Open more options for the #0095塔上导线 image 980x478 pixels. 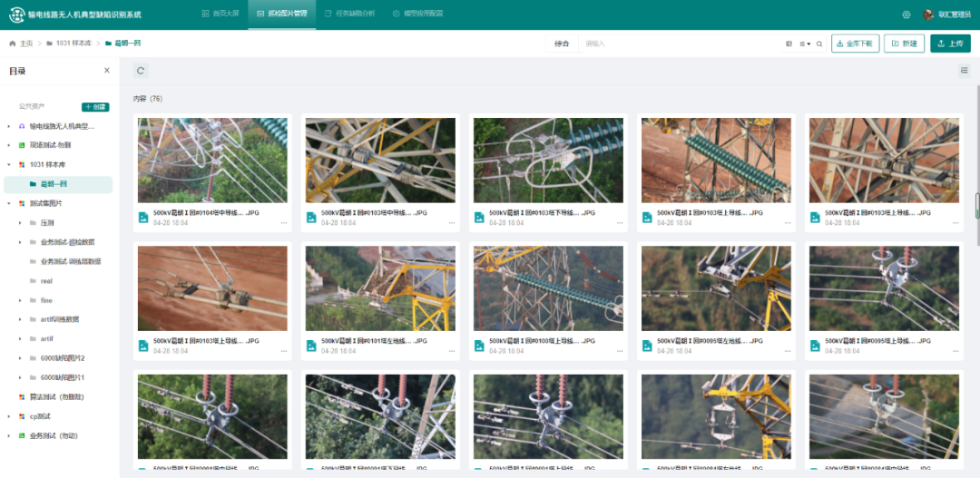[x=955, y=350]
